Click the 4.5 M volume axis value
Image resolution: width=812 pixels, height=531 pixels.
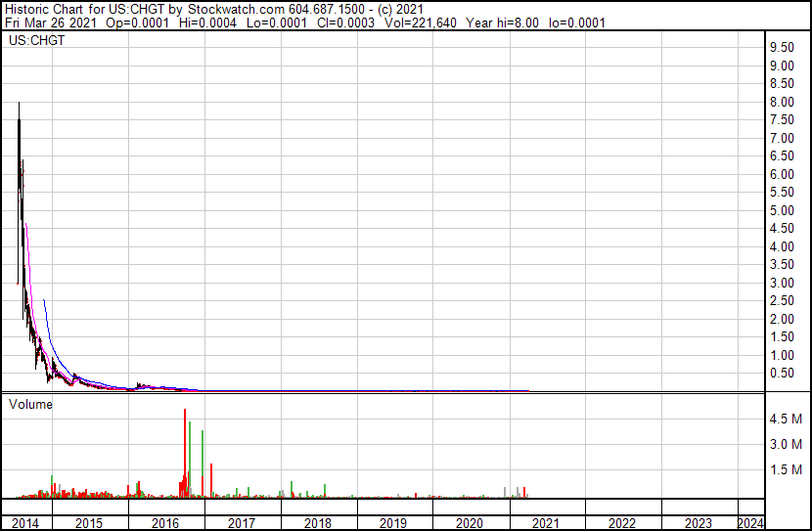[x=786, y=419]
